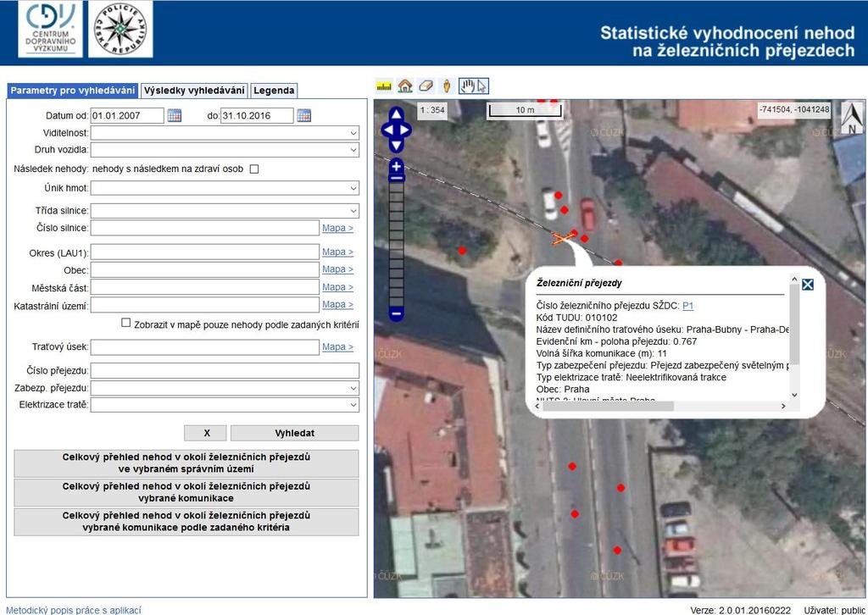The height and width of the screenshot is (615, 868).
Task: Click the '1 : 354' map scale text
Action: coord(432,110)
